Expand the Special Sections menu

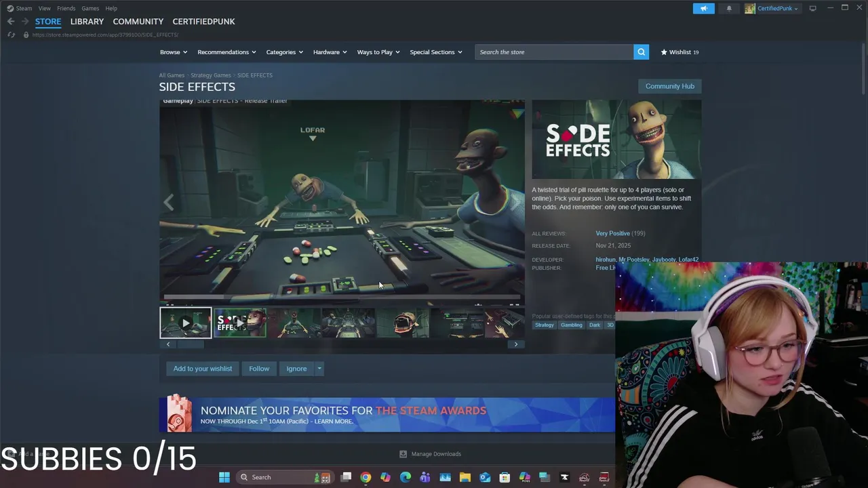(435, 52)
